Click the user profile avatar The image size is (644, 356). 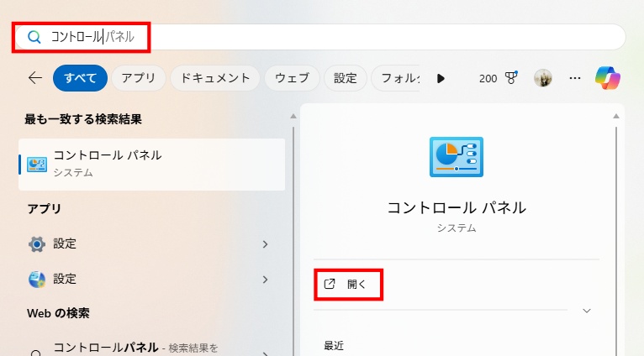click(x=543, y=78)
